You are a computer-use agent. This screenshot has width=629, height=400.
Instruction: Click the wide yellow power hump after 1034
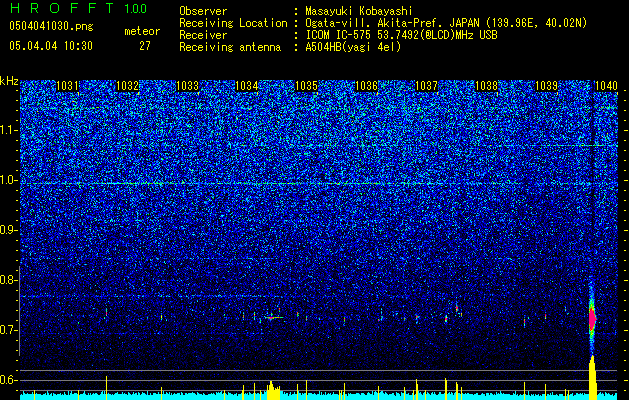click(274, 390)
